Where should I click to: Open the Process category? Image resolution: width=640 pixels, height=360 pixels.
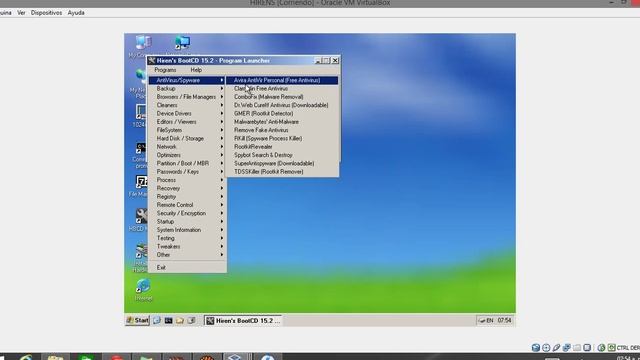187,180
